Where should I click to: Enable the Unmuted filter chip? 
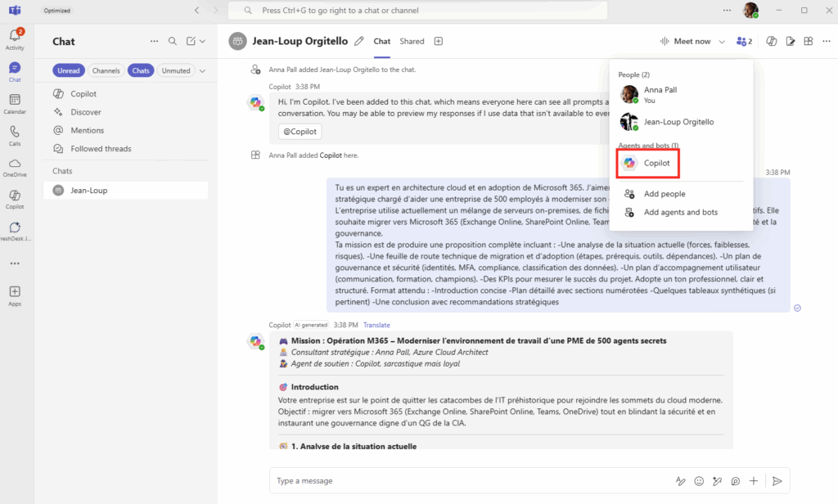[176, 70]
